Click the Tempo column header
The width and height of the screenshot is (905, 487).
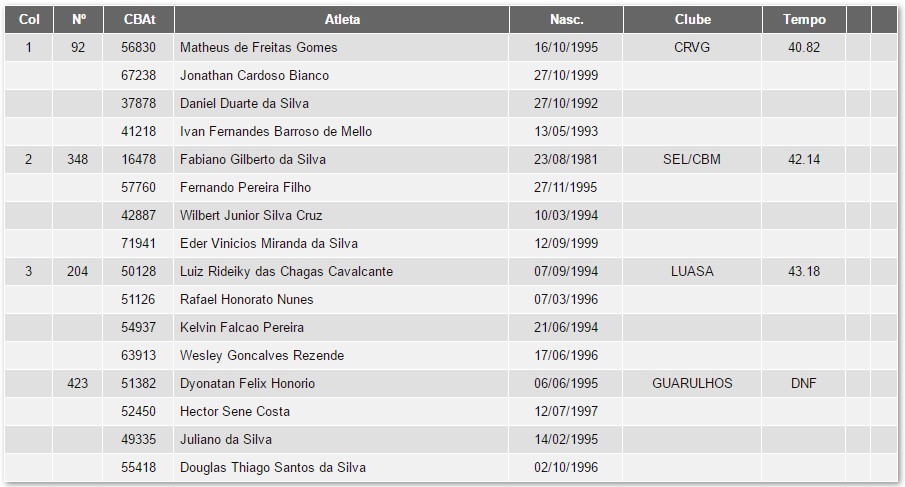click(x=804, y=19)
